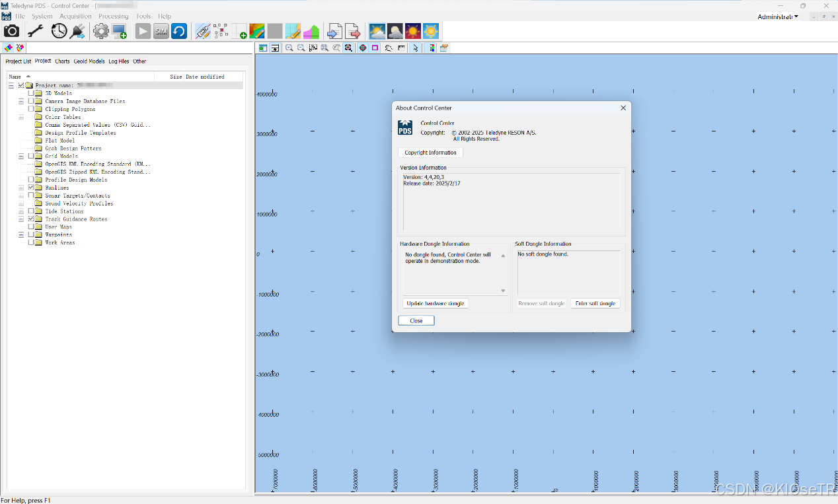Click the colored grid model editor icon
This screenshot has height=504, width=838.
pyautogui.click(x=257, y=31)
